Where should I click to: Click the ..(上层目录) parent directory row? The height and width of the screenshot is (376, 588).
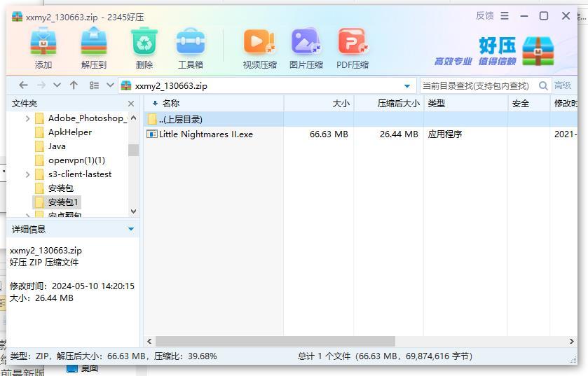(360, 119)
